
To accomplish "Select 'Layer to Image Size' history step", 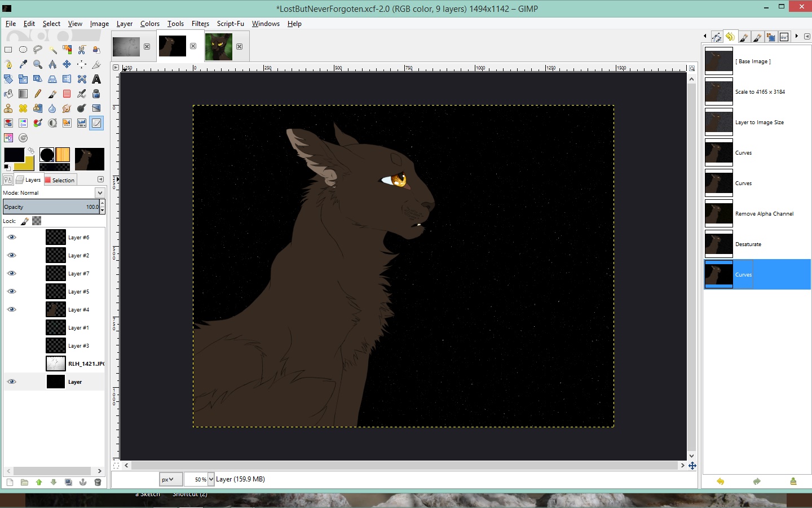I will point(757,122).
